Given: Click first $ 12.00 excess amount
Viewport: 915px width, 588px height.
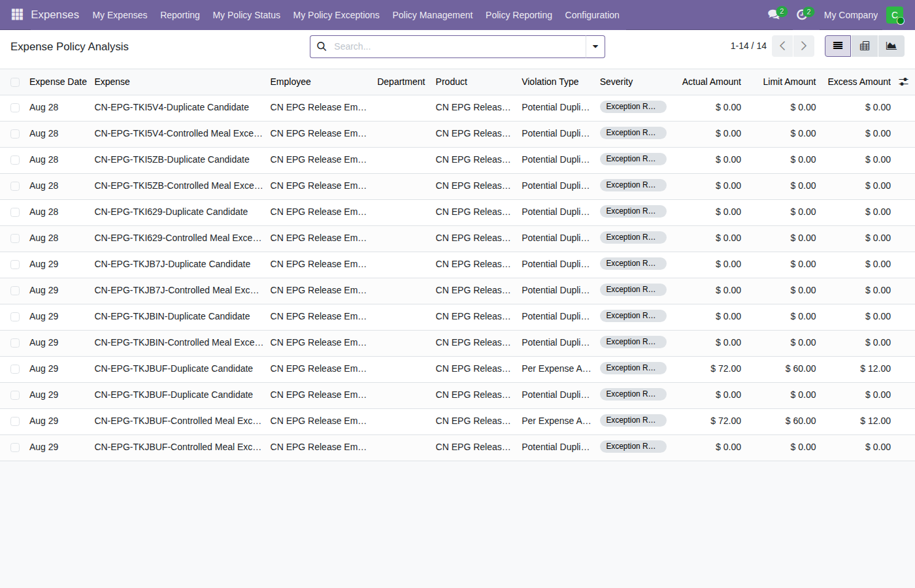Looking at the screenshot, I should 875,368.
